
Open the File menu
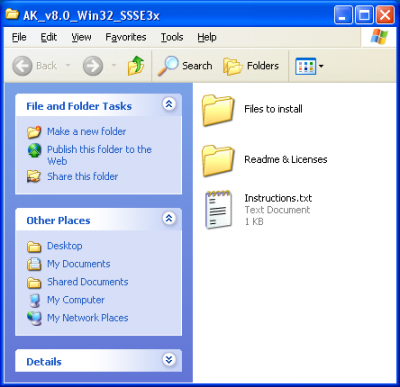click(x=19, y=37)
